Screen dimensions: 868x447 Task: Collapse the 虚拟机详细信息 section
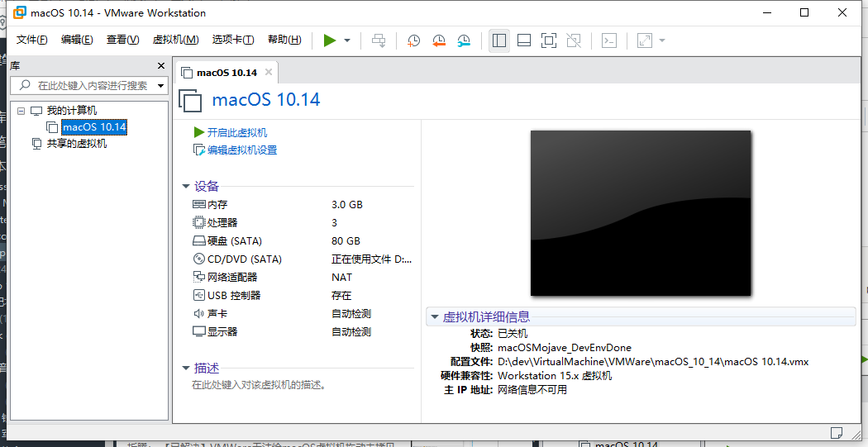(x=435, y=317)
